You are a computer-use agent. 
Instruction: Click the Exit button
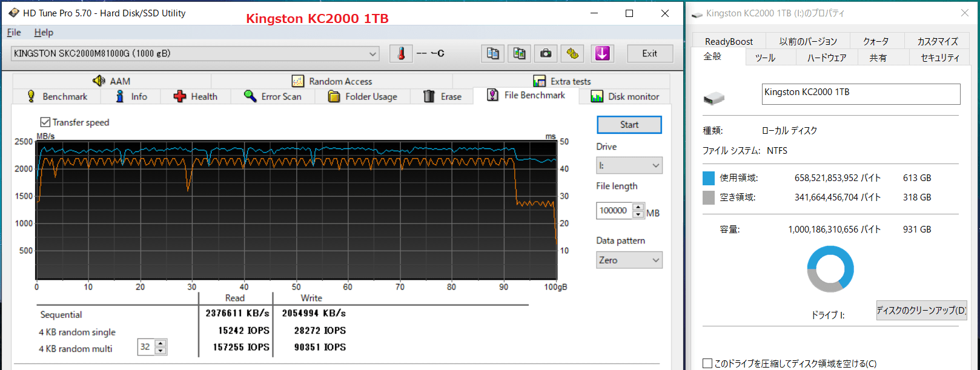[650, 53]
